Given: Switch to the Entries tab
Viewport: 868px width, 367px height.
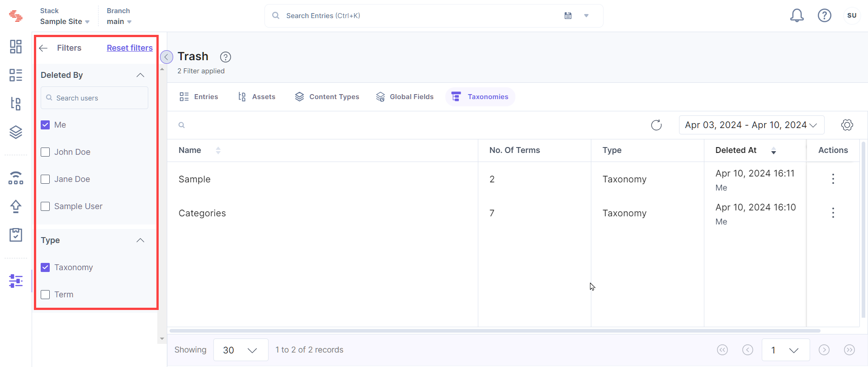Looking at the screenshot, I should click(x=199, y=97).
